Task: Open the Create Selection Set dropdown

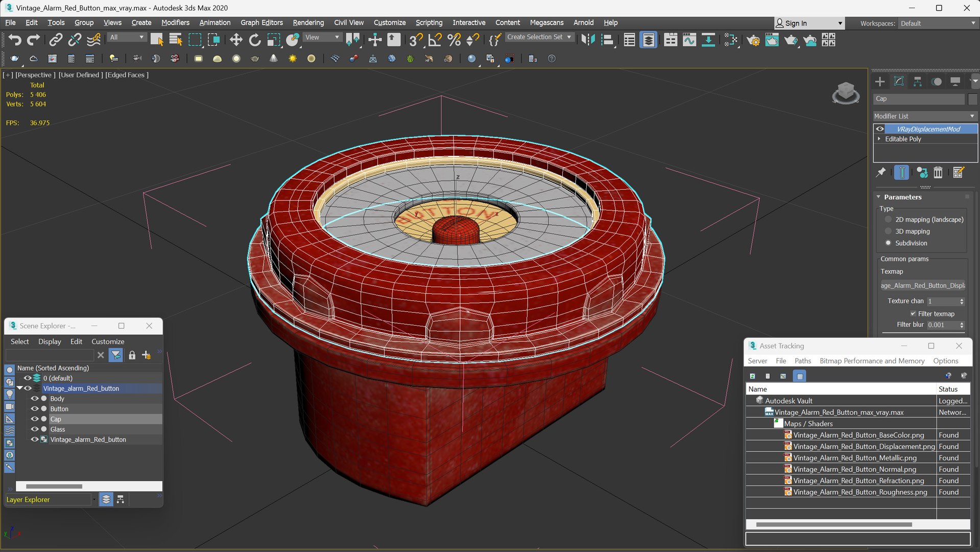Action: (539, 37)
